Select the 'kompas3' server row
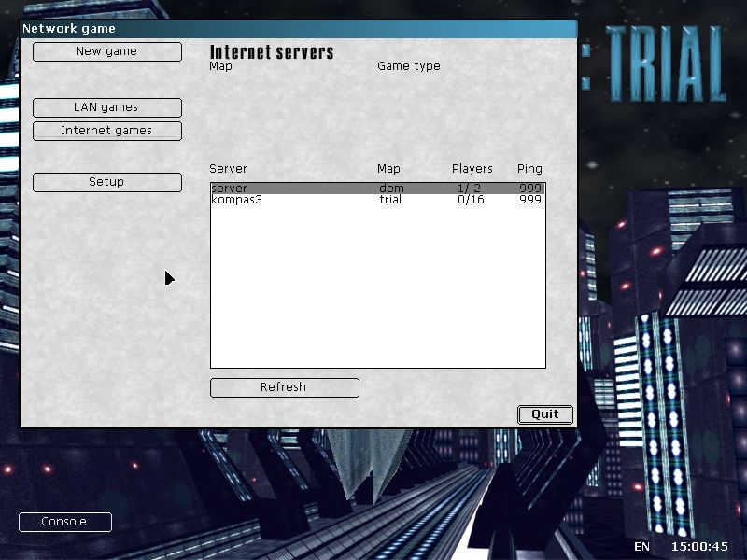This screenshot has width=747, height=560. tap(378, 200)
